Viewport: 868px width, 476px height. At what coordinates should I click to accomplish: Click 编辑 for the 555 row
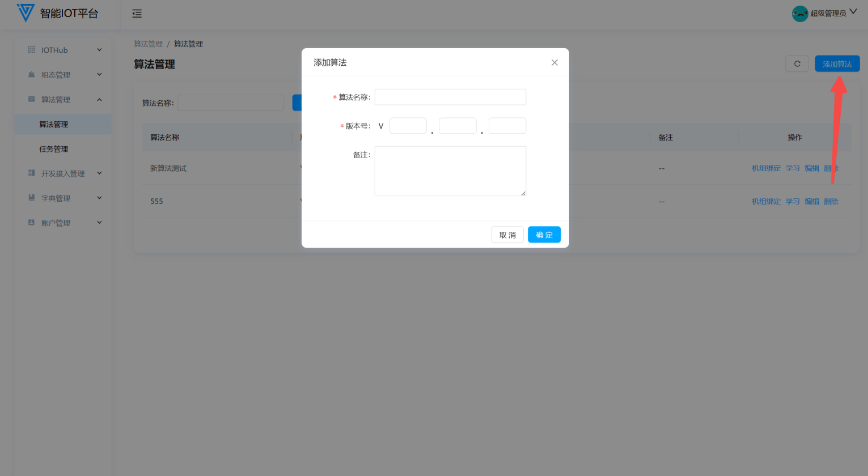coord(812,202)
